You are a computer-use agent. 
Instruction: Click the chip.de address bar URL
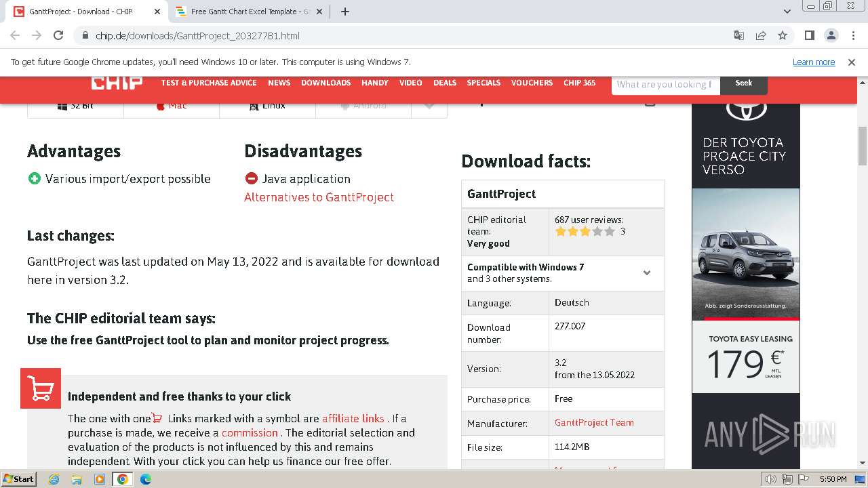(x=197, y=36)
